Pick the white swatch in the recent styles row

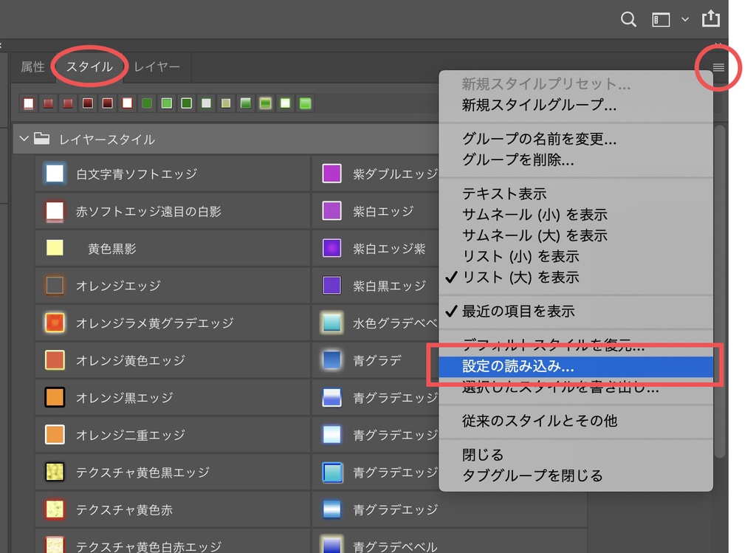point(27,103)
